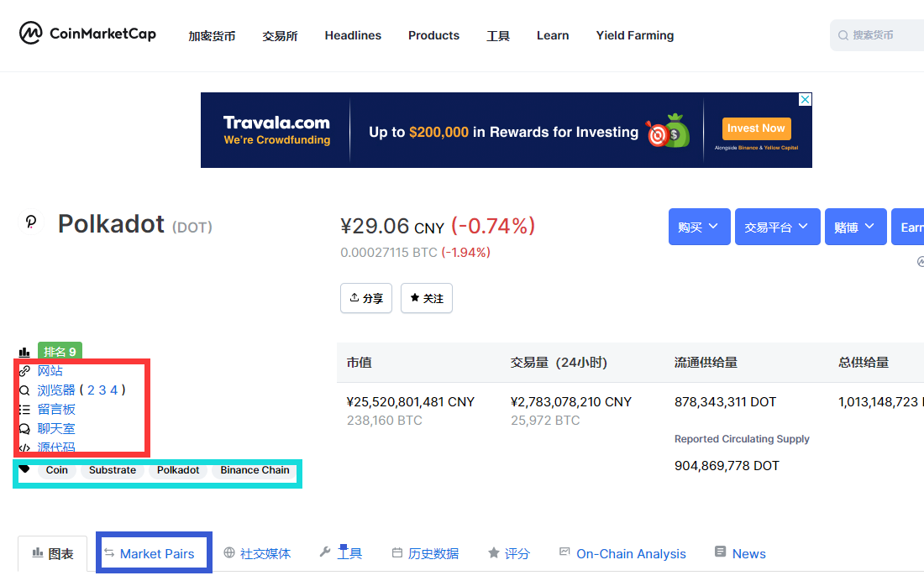Click the 市值 column header
The height and width of the screenshot is (586, 924).
point(360,363)
